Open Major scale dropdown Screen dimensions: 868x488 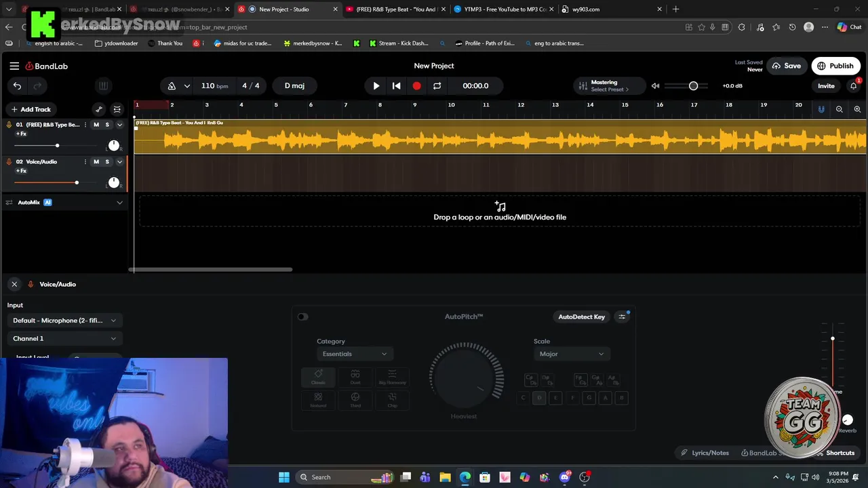pyautogui.click(x=571, y=354)
